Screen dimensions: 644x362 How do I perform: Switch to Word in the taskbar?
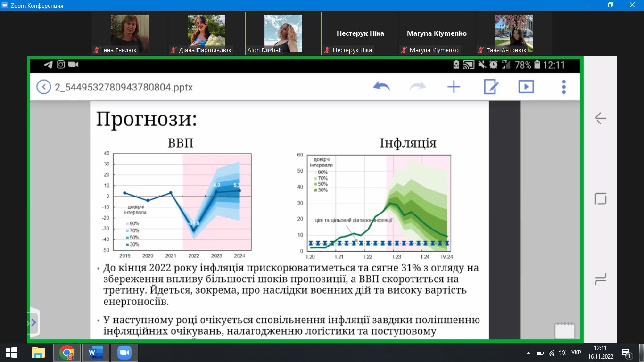(x=95, y=353)
